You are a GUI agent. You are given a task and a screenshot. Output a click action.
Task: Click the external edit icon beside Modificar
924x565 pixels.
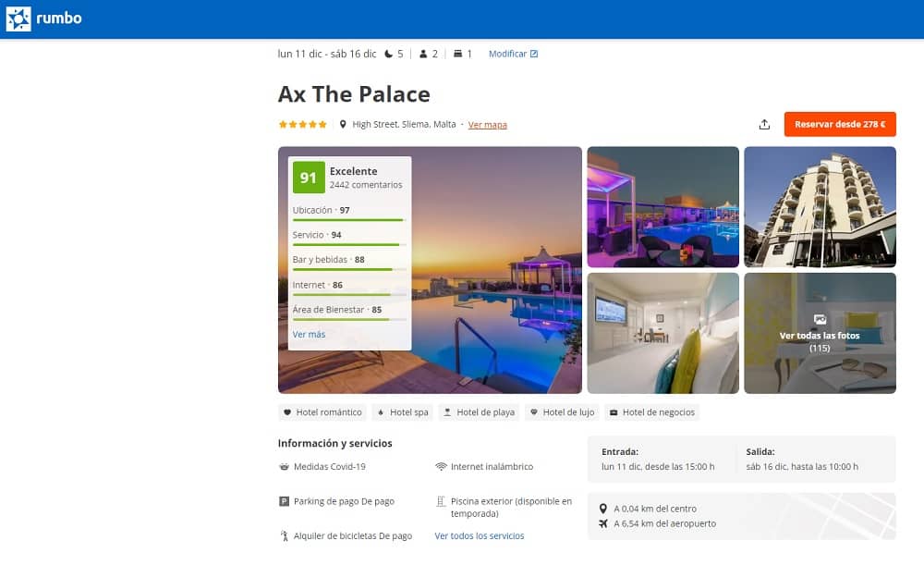(534, 54)
